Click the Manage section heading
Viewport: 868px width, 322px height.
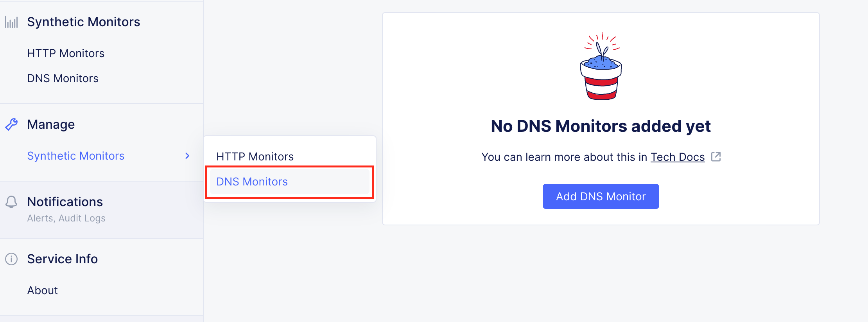pyautogui.click(x=51, y=124)
